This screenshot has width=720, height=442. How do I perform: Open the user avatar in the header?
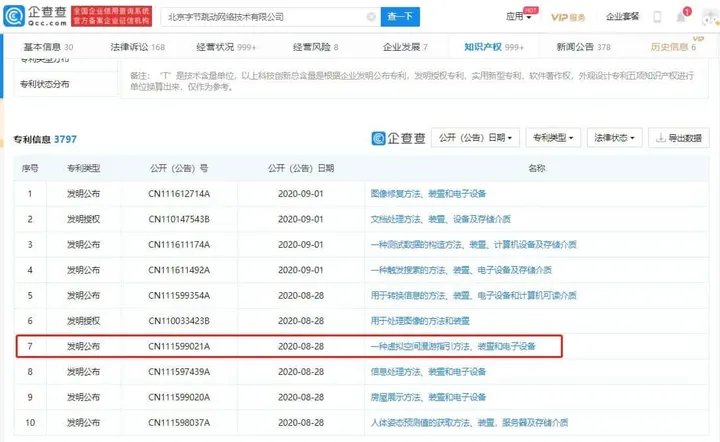tap(711, 17)
